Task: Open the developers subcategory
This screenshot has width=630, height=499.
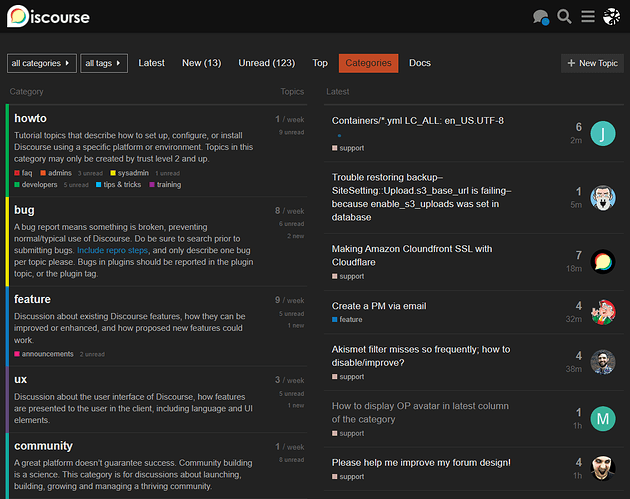Action: click(x=36, y=185)
